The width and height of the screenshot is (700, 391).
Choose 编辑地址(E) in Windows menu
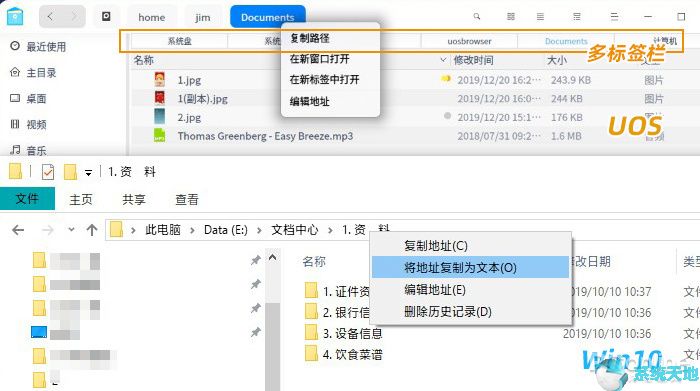471,290
